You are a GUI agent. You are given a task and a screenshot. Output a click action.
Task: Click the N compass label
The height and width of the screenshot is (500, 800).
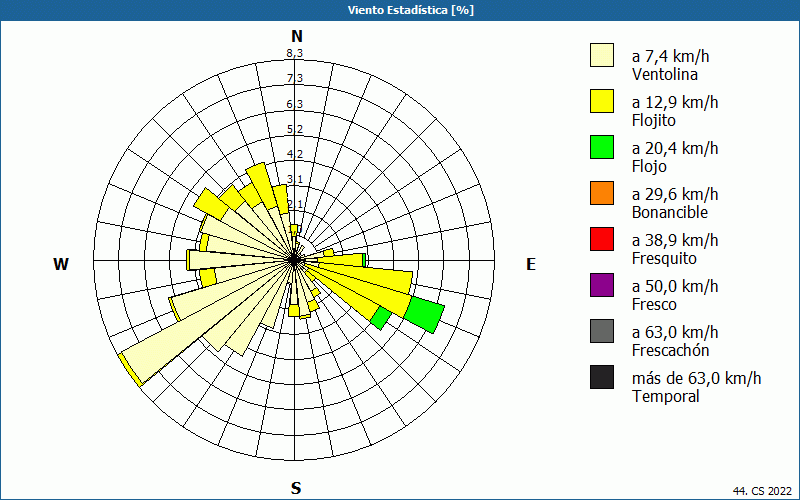(296, 36)
